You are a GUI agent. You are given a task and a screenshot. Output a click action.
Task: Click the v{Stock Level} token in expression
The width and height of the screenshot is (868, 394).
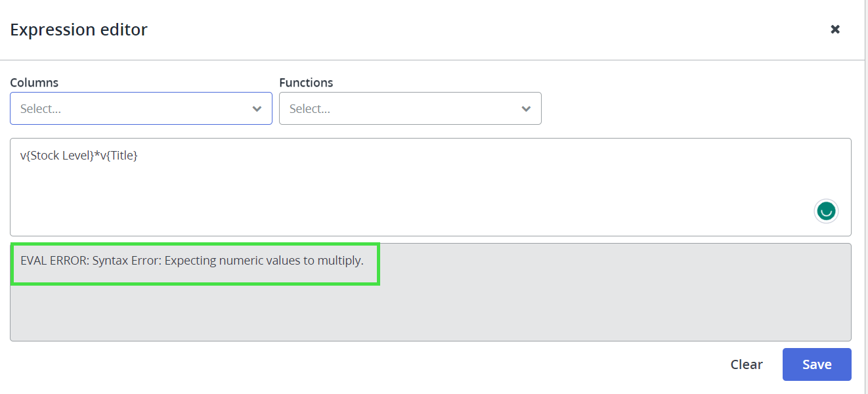pos(57,156)
